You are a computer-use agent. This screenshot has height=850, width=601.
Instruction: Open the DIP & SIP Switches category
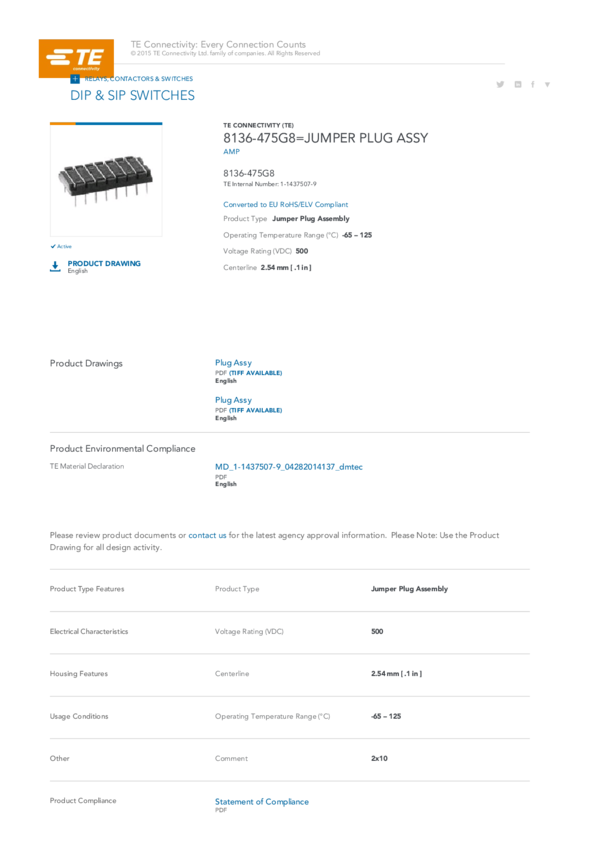click(132, 95)
